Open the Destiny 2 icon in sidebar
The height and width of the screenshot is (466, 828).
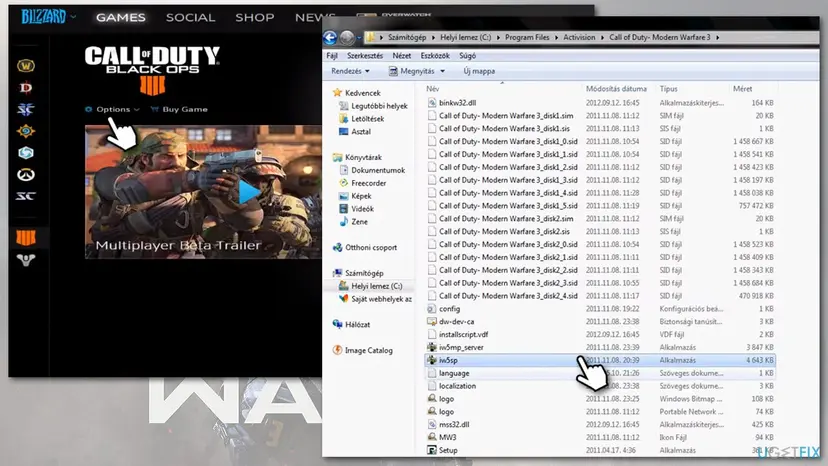tap(26, 260)
